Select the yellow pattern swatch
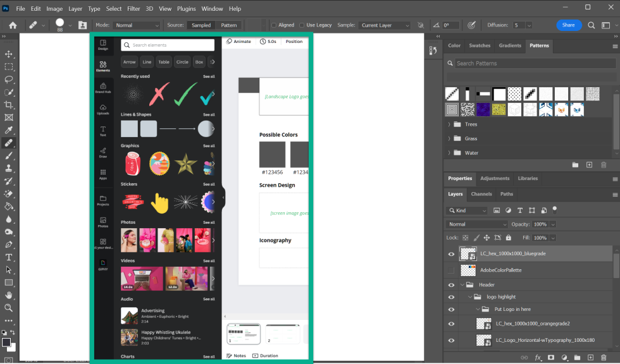The image size is (620, 364). 499,109
